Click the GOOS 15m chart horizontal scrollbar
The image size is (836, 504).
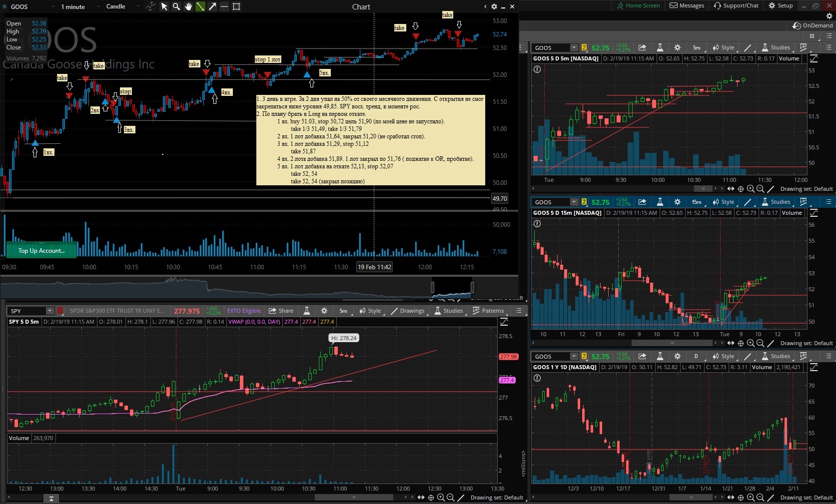tap(672, 343)
